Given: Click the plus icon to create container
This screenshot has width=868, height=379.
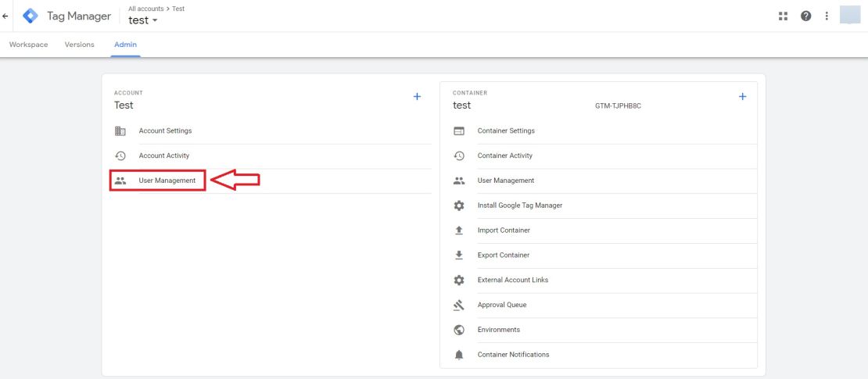Looking at the screenshot, I should (743, 97).
